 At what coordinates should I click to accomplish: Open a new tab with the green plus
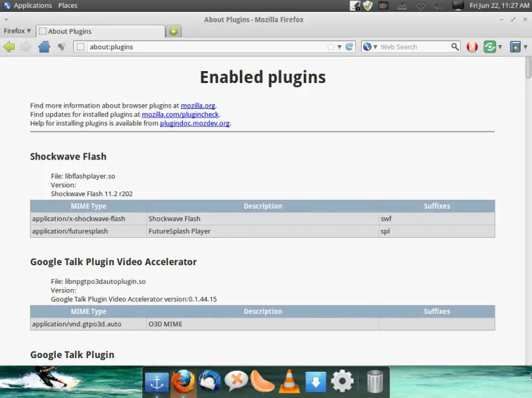tap(174, 31)
